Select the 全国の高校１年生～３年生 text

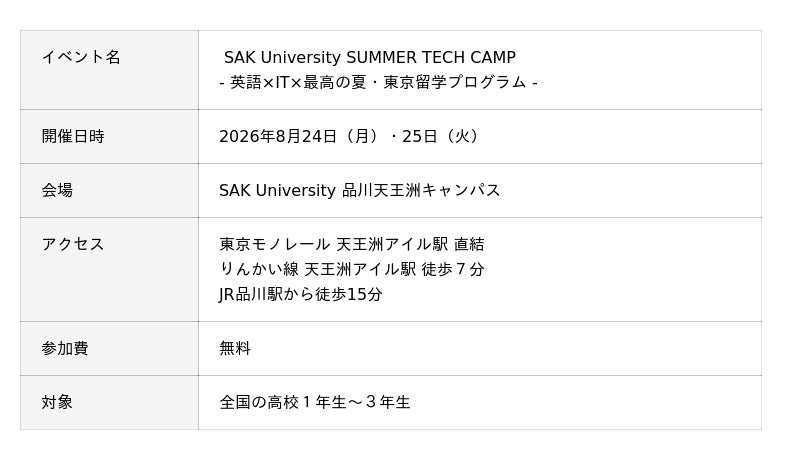315,403
